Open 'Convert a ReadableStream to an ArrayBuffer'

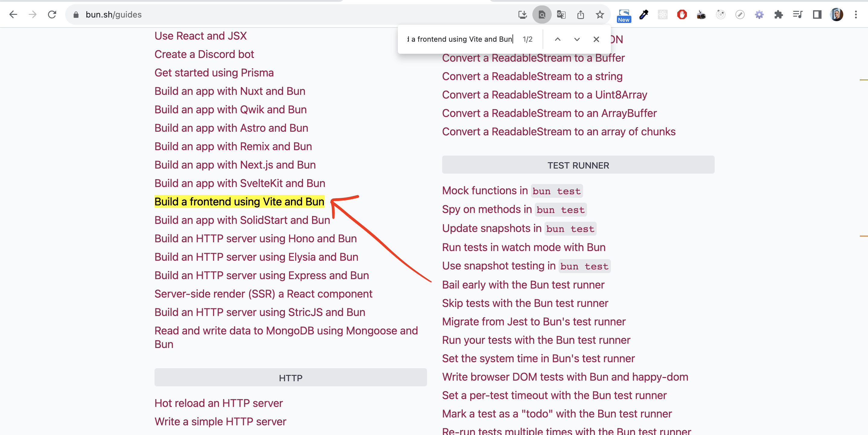point(549,113)
